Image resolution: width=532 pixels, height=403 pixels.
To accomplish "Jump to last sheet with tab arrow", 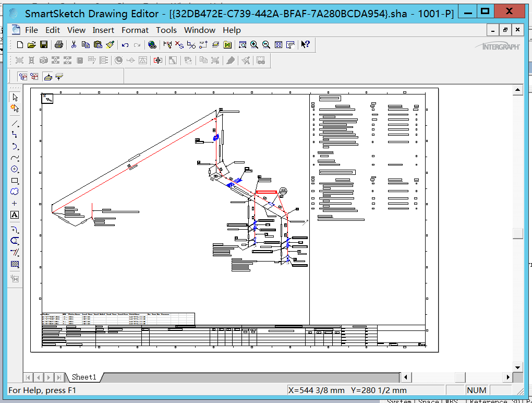I will pos(59,377).
